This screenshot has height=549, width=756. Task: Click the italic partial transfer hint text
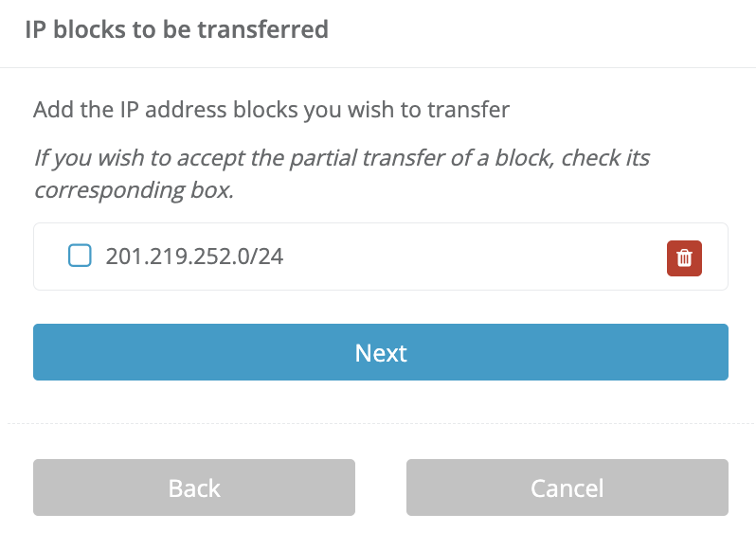pos(341,173)
